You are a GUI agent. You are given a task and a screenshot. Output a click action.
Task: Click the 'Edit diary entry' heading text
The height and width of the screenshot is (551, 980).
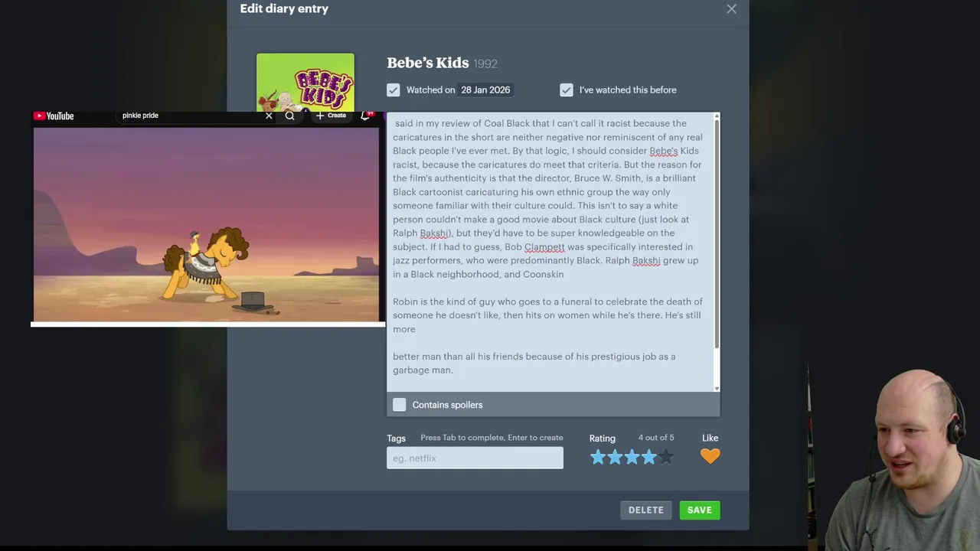(x=284, y=8)
